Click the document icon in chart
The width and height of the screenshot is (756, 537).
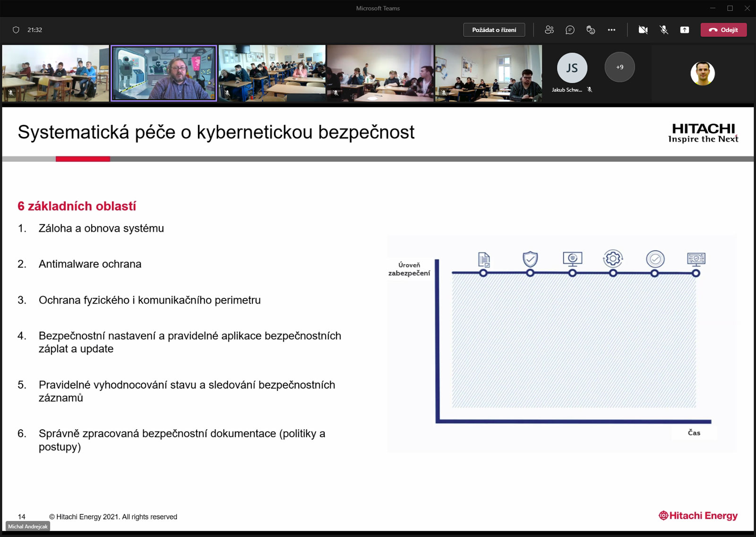(x=484, y=259)
